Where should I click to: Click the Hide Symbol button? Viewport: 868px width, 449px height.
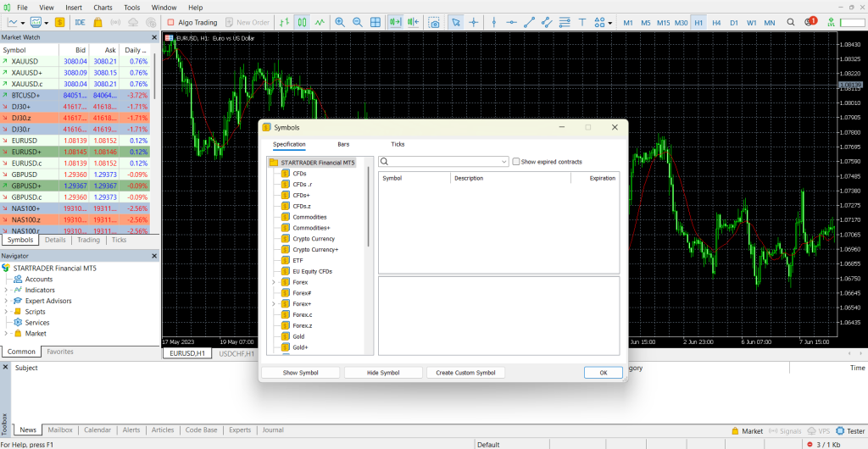pyautogui.click(x=383, y=373)
